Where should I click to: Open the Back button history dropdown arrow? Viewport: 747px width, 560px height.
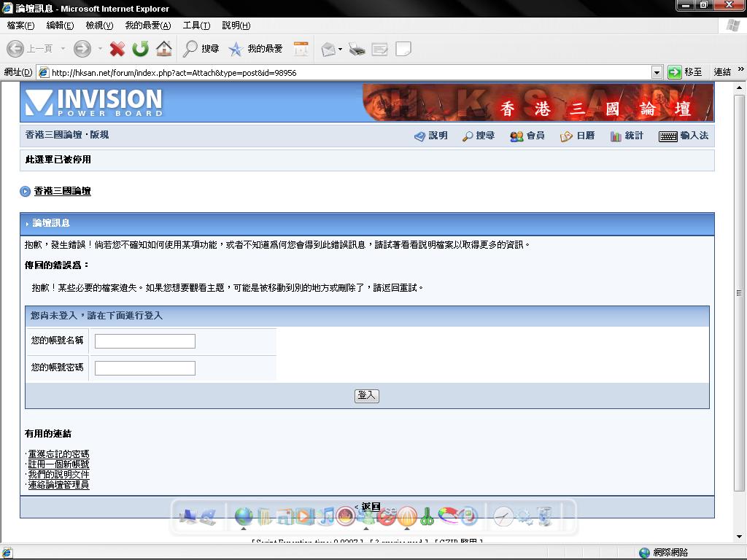point(63,49)
